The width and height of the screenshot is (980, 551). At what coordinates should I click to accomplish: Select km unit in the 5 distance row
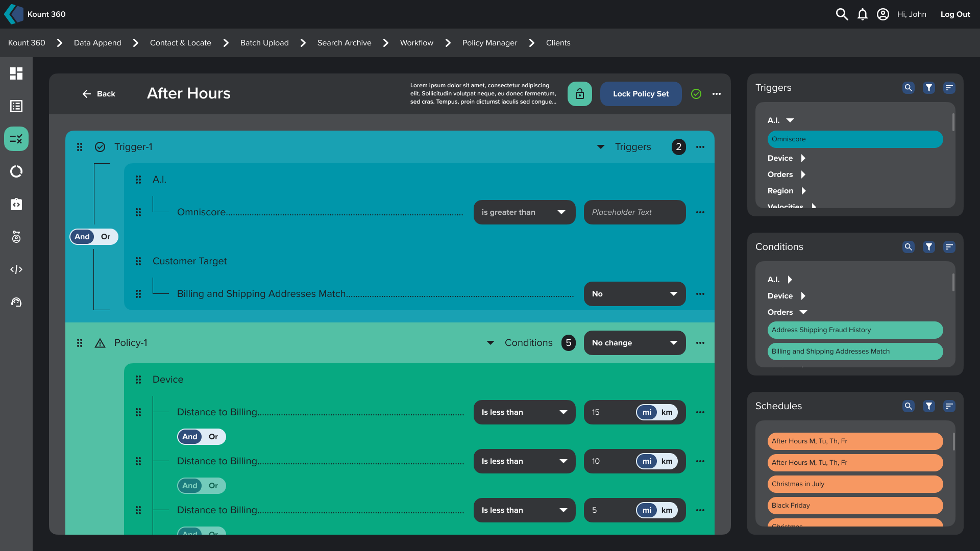click(667, 510)
